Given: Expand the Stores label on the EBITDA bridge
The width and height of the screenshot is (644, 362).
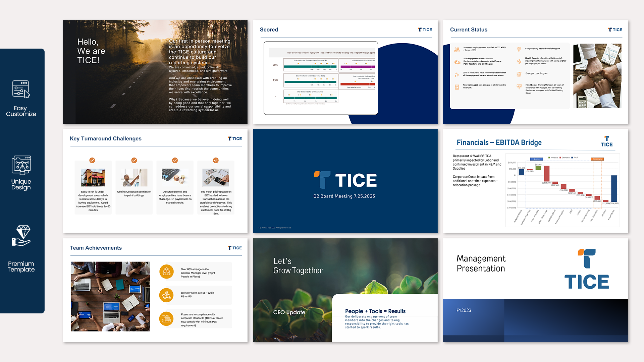Looking at the screenshot, I should 536,159.
